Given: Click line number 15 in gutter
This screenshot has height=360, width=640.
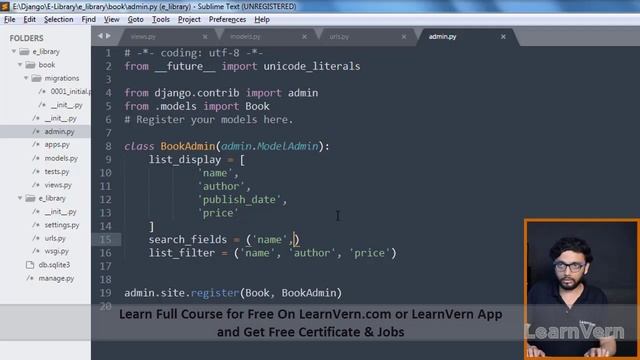Looking at the screenshot, I should pyautogui.click(x=105, y=239).
